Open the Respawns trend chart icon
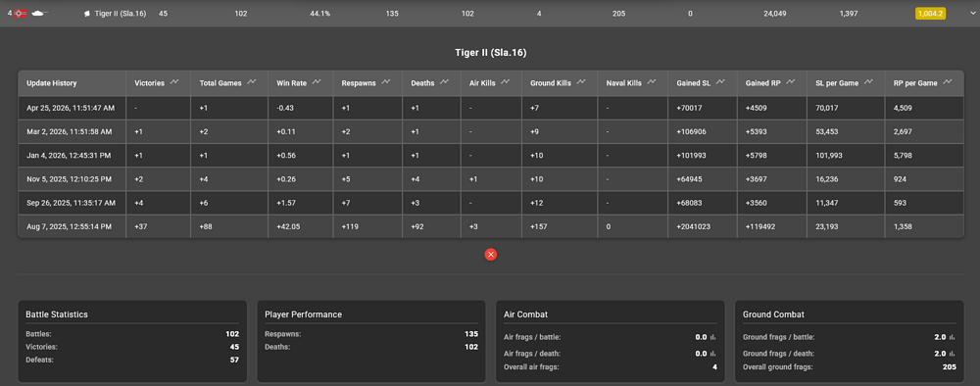This screenshot has width=980, height=386. point(385,82)
